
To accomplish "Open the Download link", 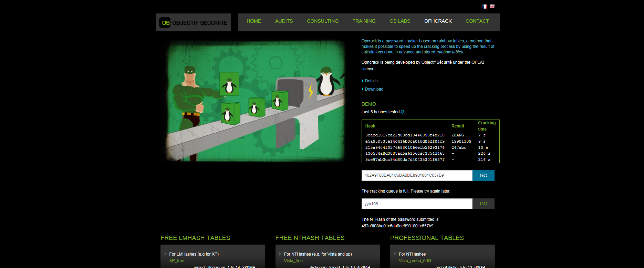I will (x=374, y=89).
